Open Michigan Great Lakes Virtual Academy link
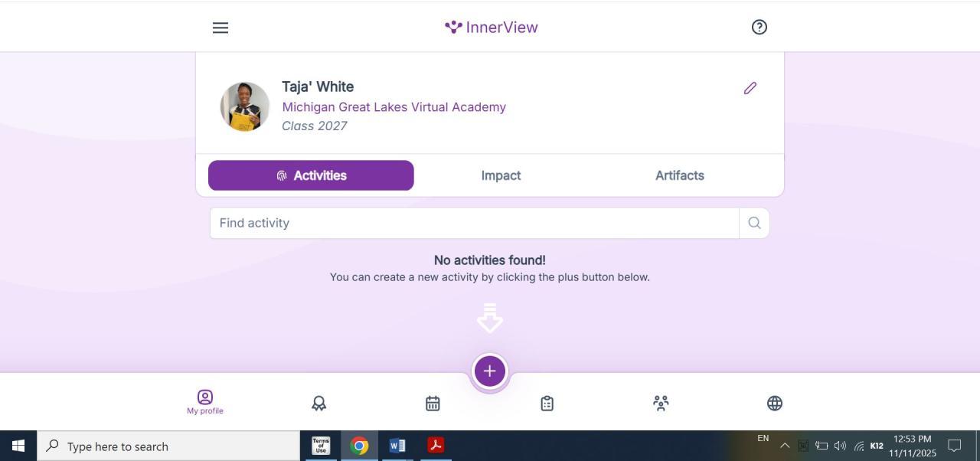 coord(394,107)
